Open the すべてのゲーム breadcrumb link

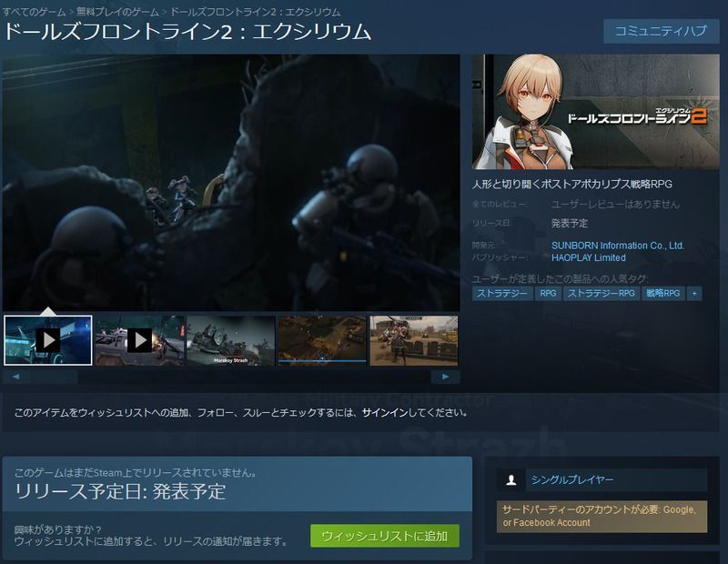click(33, 11)
